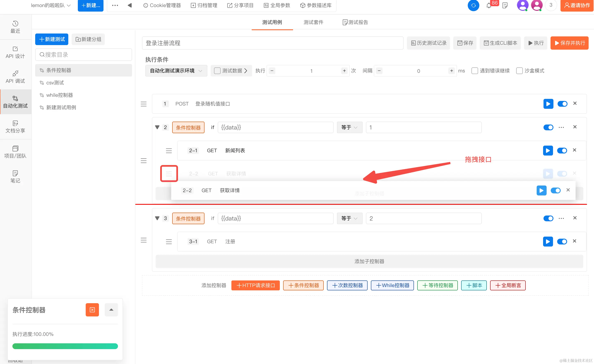Click the blue refresh sync icon

click(x=473, y=5)
